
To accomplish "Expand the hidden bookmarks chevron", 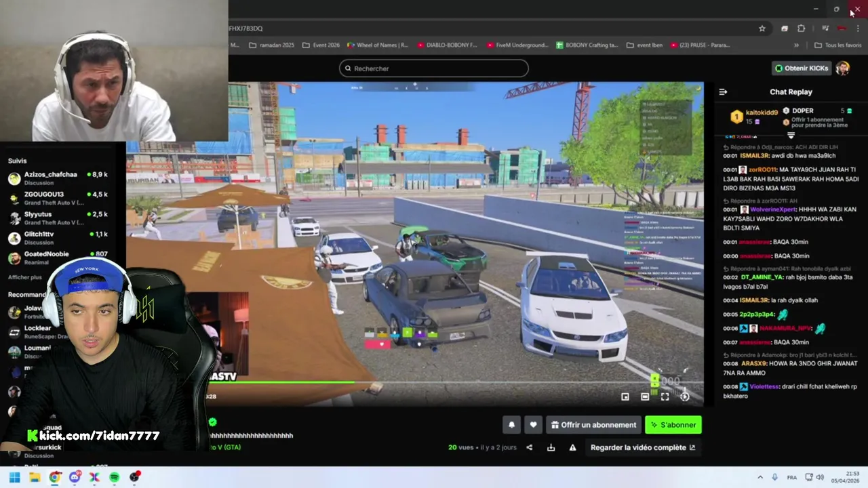I will 796,45.
